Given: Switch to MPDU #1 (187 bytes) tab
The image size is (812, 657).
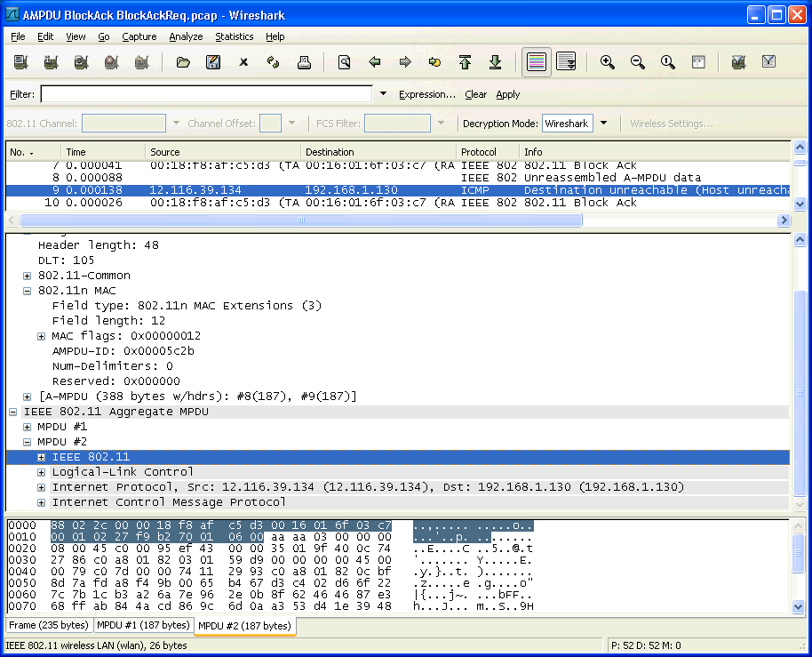Looking at the screenshot, I should tap(143, 625).
